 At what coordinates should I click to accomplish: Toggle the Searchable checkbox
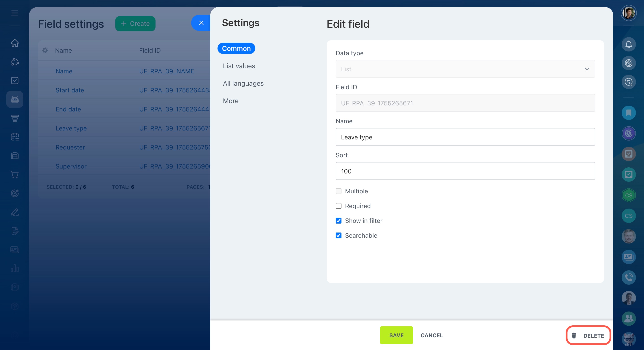339,235
